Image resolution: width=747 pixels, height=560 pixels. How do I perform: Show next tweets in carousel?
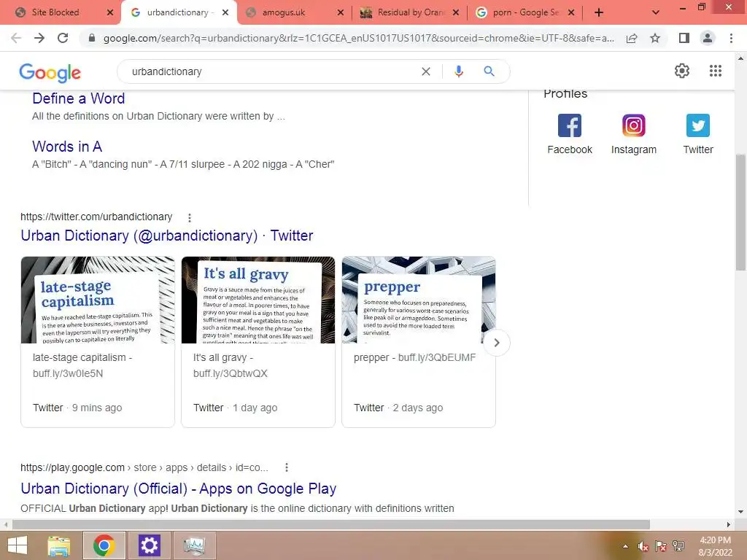(496, 343)
